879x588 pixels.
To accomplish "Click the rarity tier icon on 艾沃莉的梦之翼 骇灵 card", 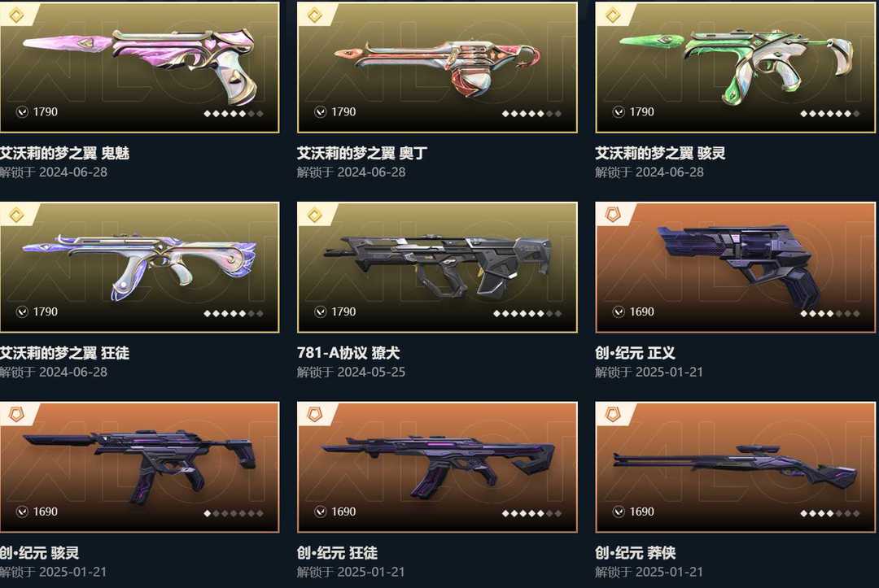I will [614, 15].
